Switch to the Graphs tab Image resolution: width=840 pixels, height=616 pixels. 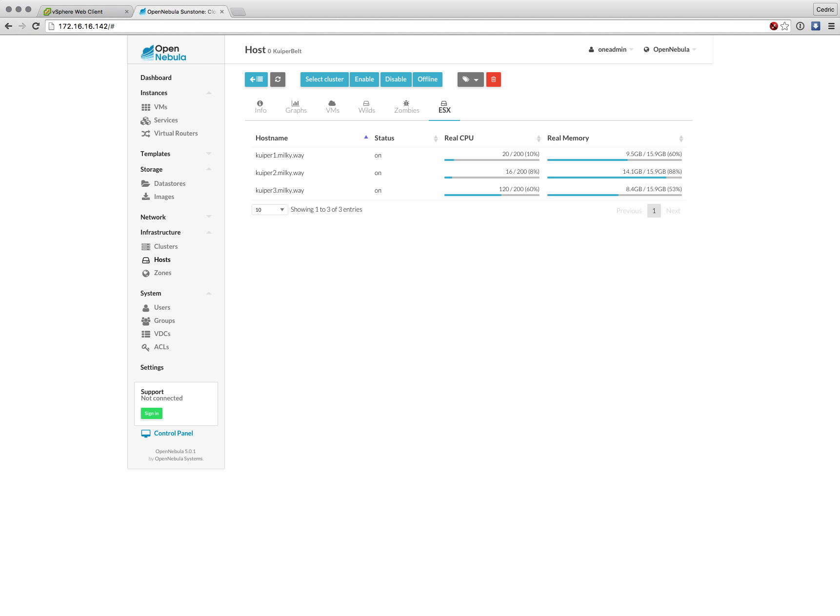pyautogui.click(x=296, y=107)
